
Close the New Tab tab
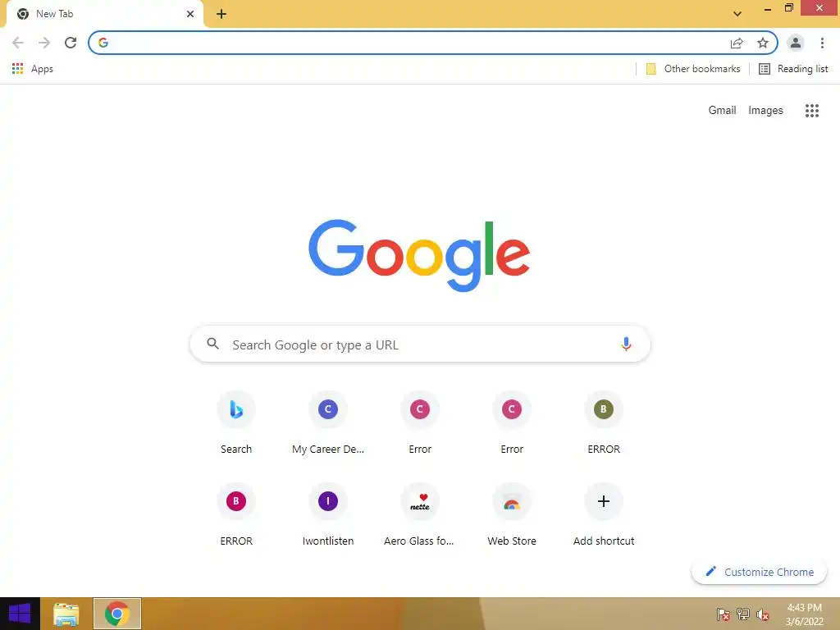pos(190,14)
